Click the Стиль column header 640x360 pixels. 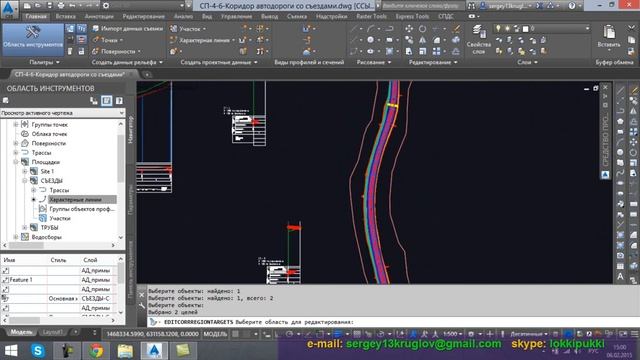click(x=58, y=260)
